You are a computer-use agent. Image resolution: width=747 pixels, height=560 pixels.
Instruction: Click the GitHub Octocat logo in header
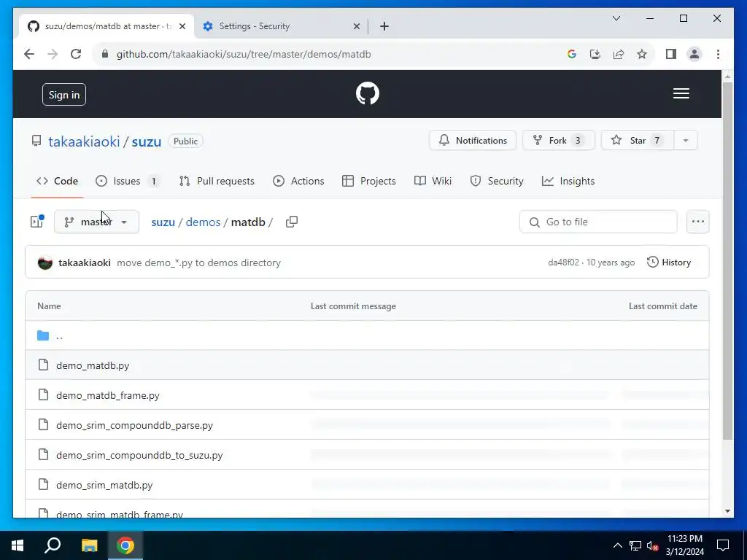pos(368,93)
